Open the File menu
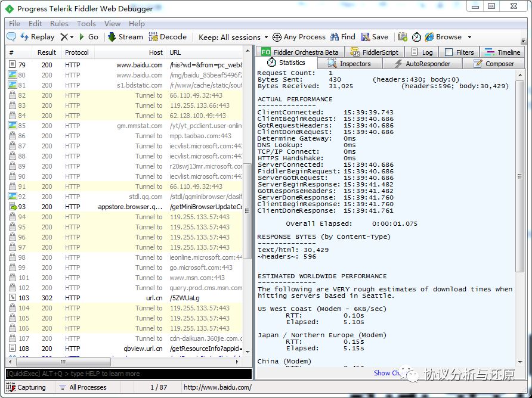The image size is (532, 398). point(14,24)
